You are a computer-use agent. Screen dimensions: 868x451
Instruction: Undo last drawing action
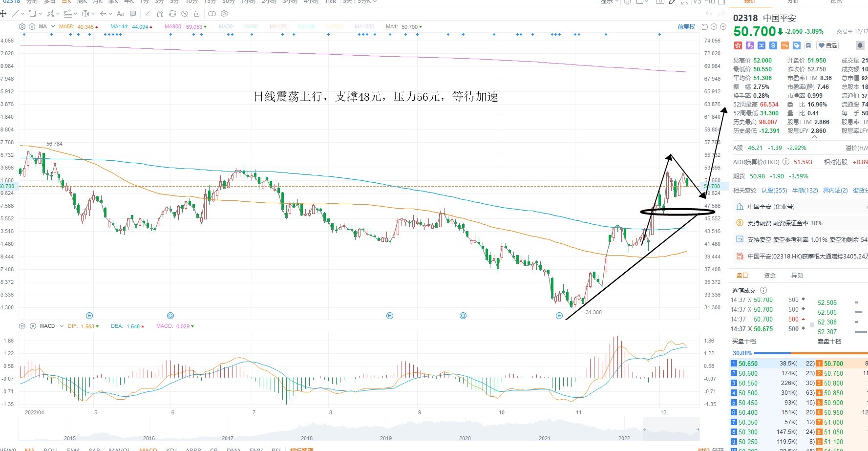709,14
